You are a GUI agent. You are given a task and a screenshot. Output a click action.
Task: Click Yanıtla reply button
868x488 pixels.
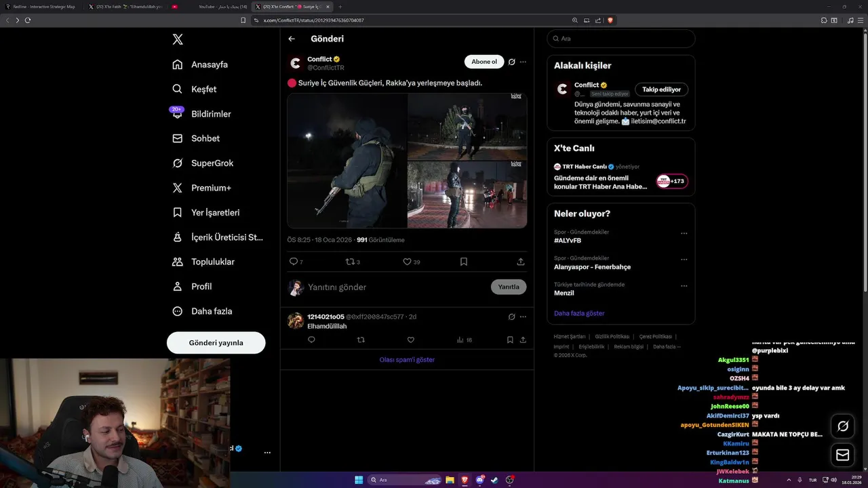point(509,287)
